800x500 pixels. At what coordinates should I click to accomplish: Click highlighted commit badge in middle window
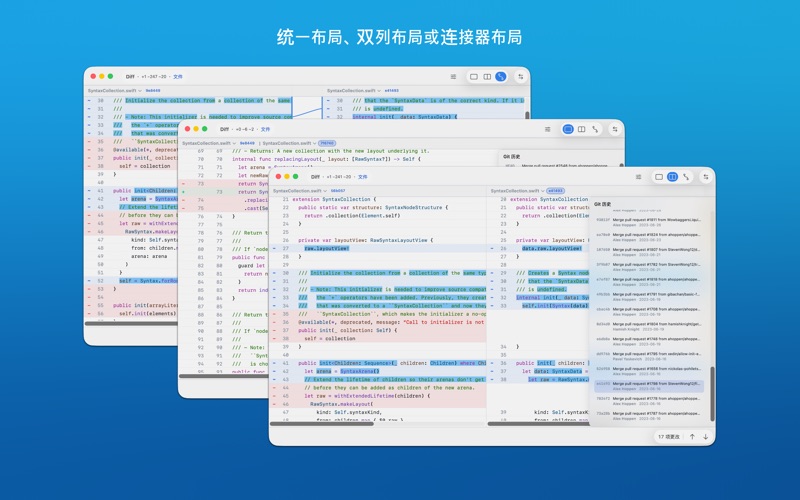pyautogui.click(x=327, y=143)
